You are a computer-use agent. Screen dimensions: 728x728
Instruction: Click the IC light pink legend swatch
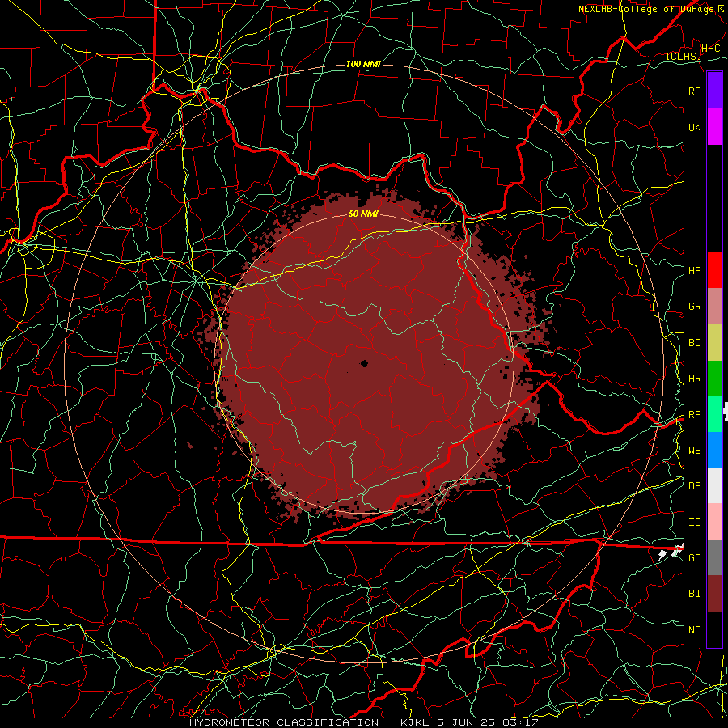pos(714,522)
